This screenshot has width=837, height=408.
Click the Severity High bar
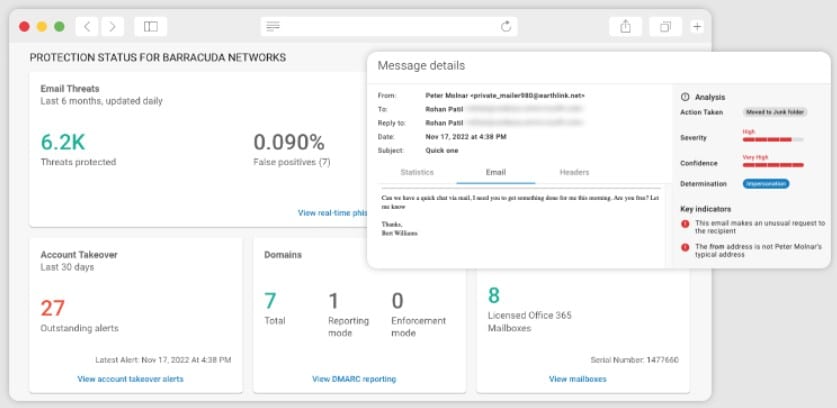click(x=773, y=139)
